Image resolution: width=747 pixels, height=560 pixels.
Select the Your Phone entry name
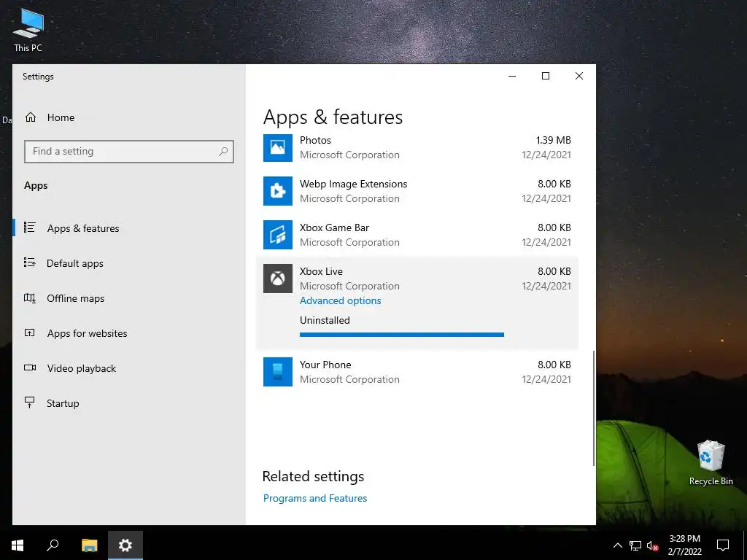click(325, 365)
